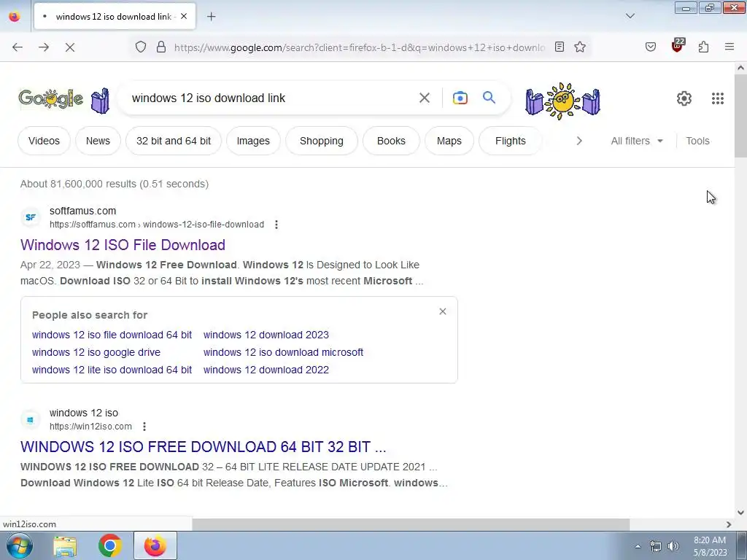Search by image with camera icon
This screenshot has width=747, height=560.
(460, 98)
